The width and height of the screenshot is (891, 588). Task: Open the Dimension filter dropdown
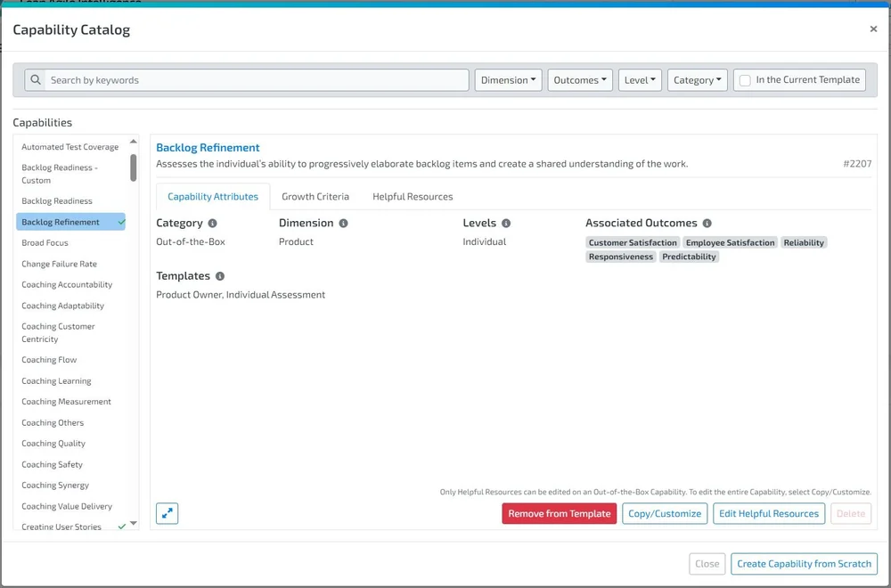(508, 79)
